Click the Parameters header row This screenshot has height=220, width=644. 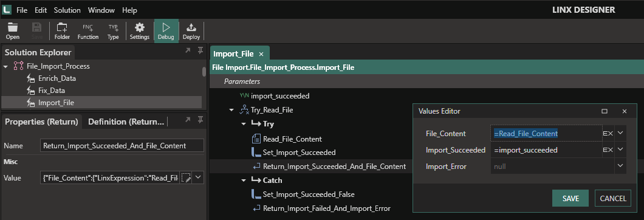click(x=426, y=81)
